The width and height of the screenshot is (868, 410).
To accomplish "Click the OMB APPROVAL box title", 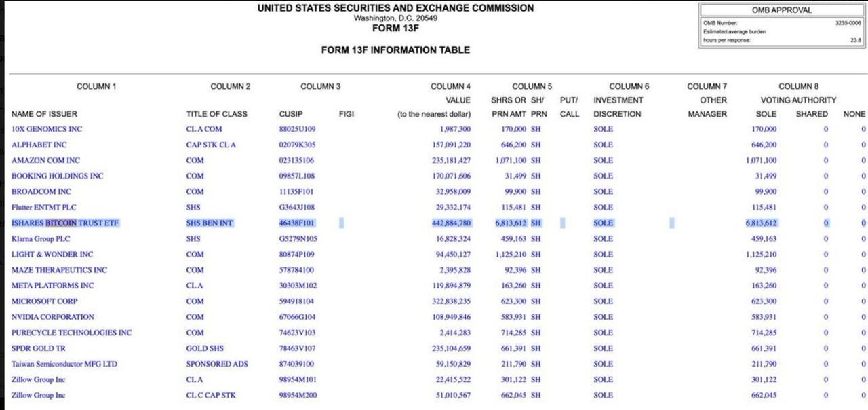I will pos(781,10).
